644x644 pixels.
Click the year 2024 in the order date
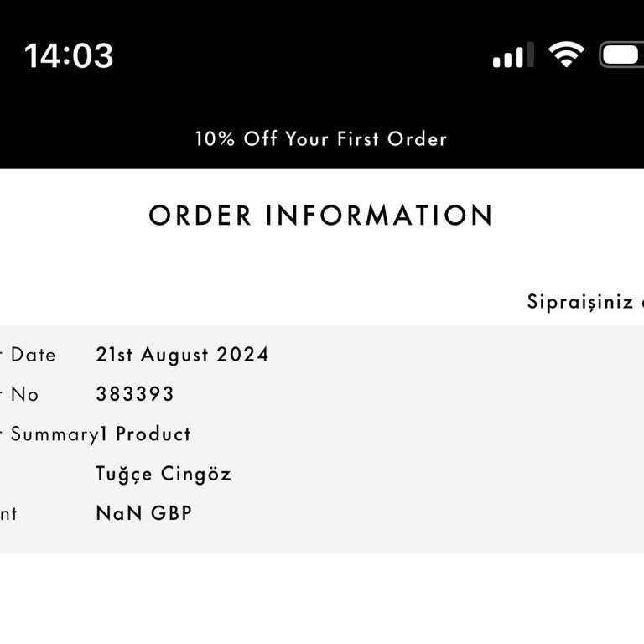click(243, 355)
